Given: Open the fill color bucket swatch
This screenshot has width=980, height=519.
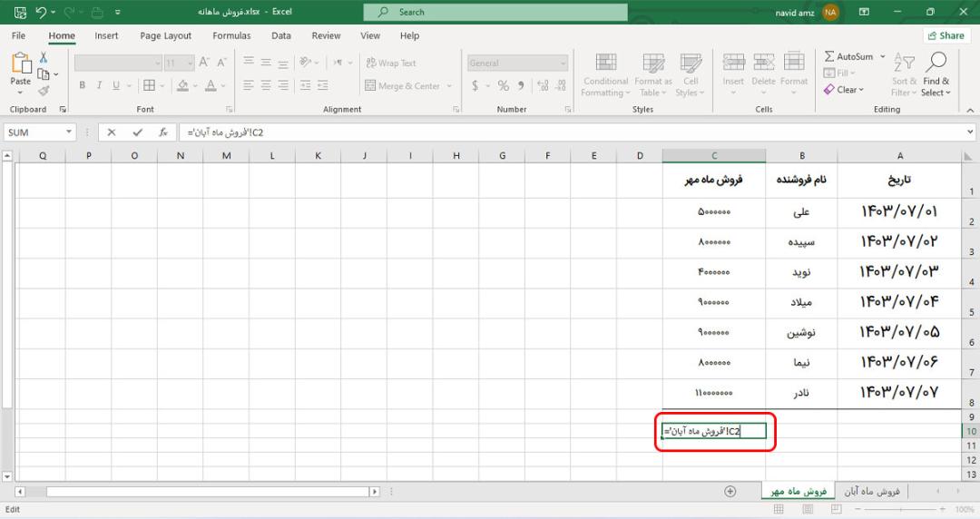Looking at the screenshot, I should point(182,85).
